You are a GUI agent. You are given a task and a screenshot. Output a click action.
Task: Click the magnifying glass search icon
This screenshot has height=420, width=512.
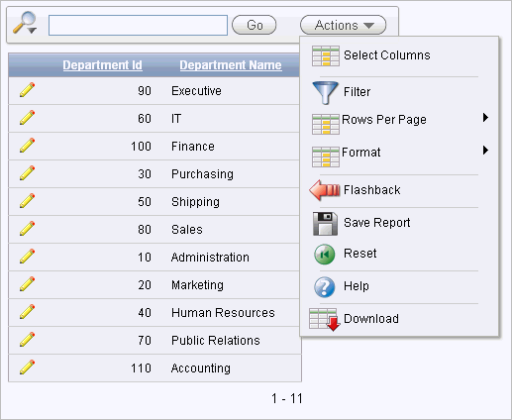tap(25, 23)
